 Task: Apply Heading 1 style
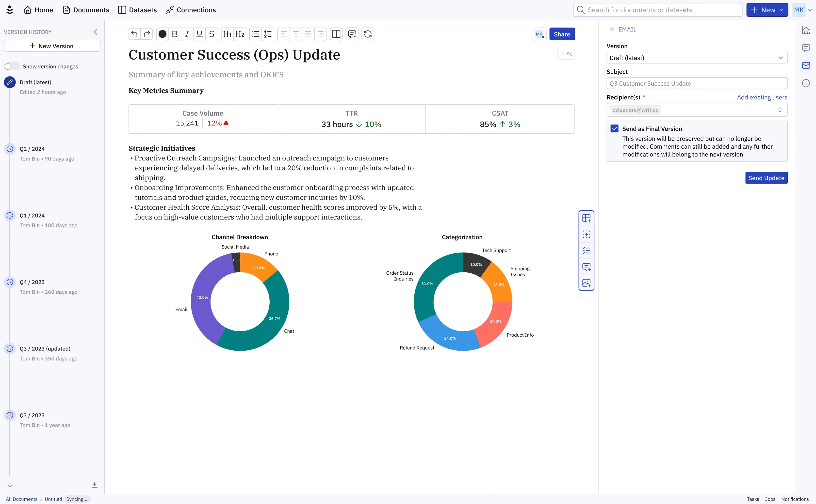pos(227,34)
